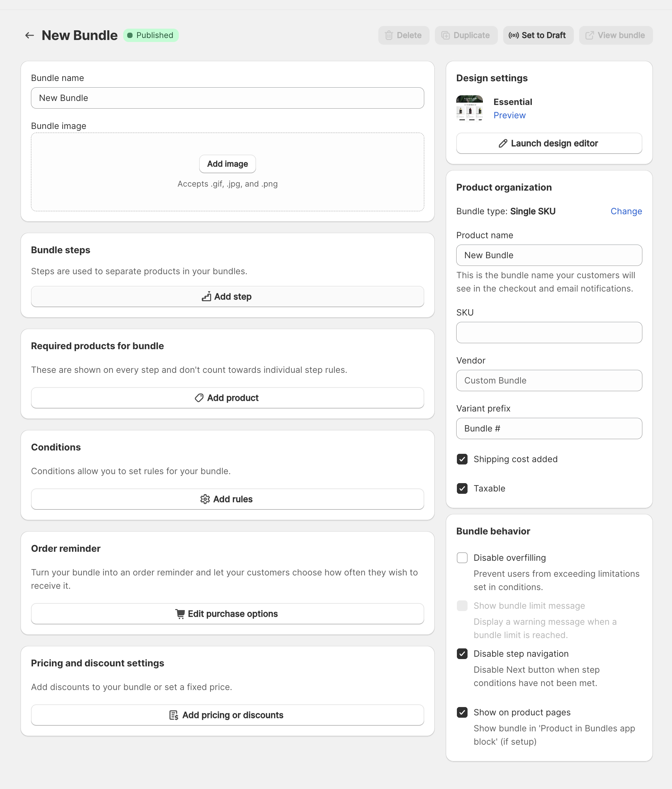Toggle Show on product pages checkbox
Viewport: 672px width, 789px height.
pyautogui.click(x=462, y=712)
